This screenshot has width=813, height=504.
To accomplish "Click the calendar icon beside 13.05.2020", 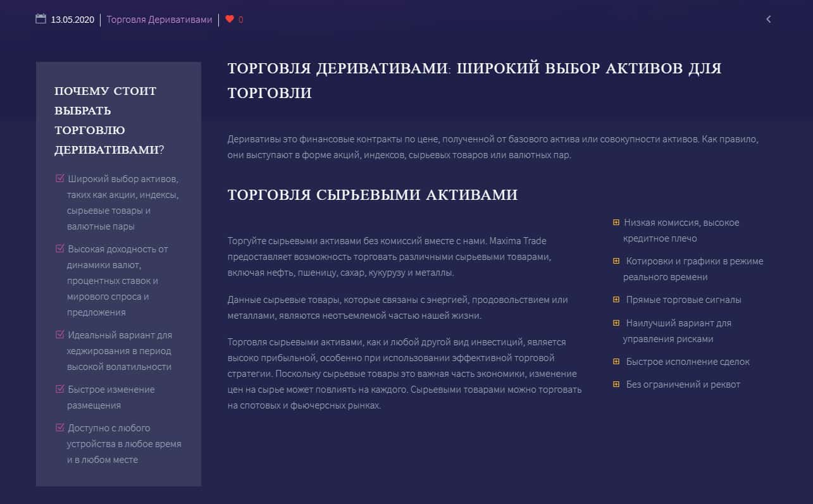I will click(x=41, y=19).
